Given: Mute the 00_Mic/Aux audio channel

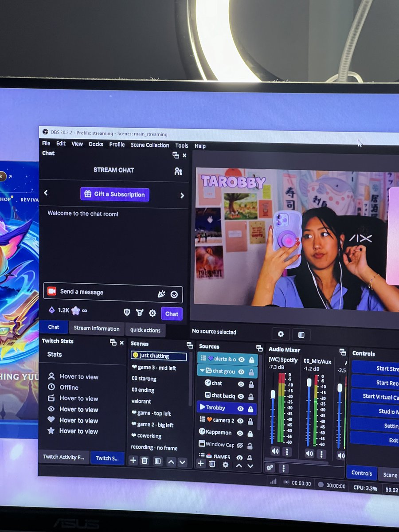Looking at the screenshot, I should click(x=309, y=453).
